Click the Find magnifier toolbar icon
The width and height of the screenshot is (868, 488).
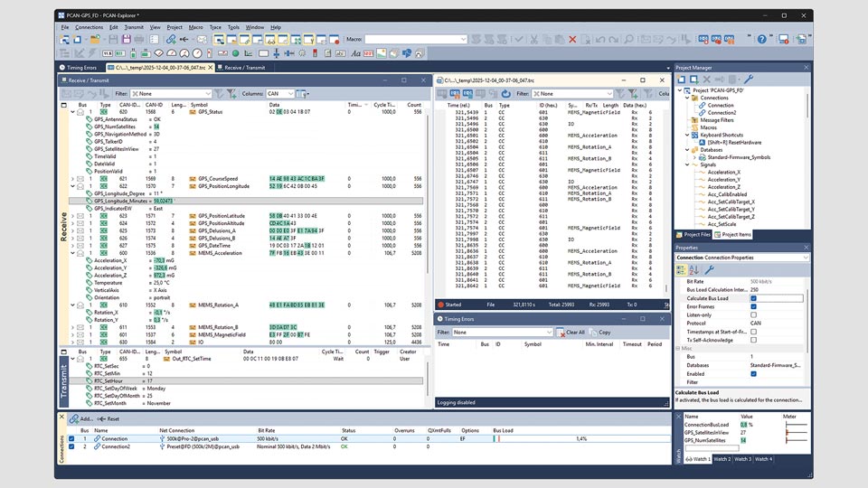[628, 39]
